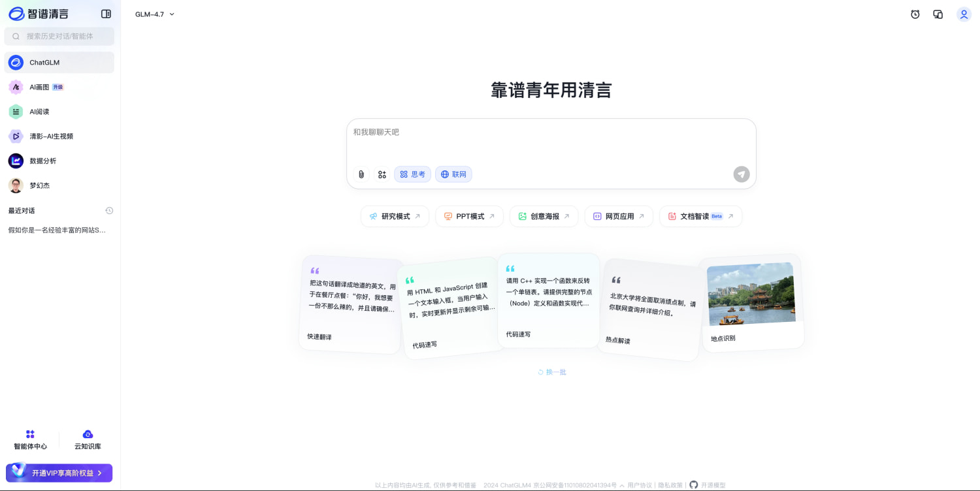Click the search history input field
Screen dimensions: 980x491
point(59,36)
